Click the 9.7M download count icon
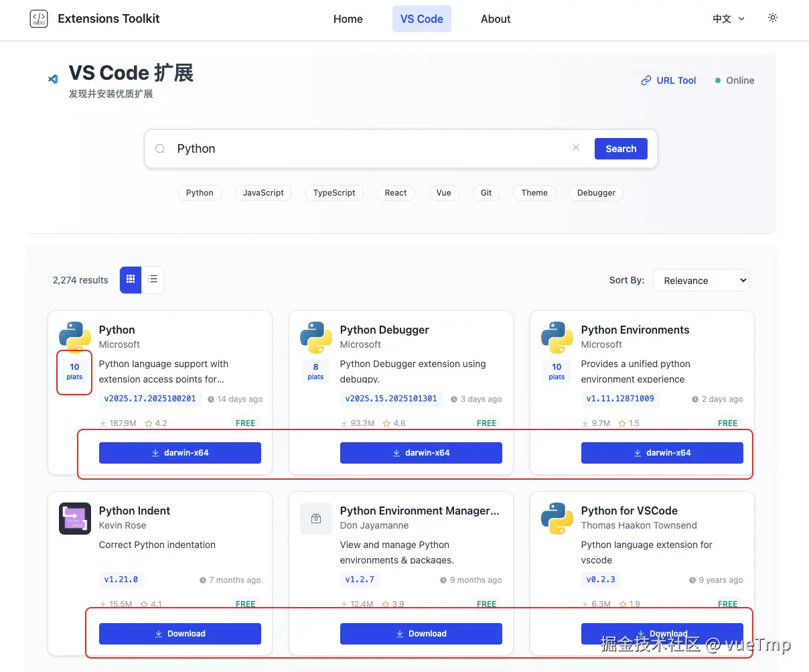This screenshot has height=672, width=809. tap(585, 423)
